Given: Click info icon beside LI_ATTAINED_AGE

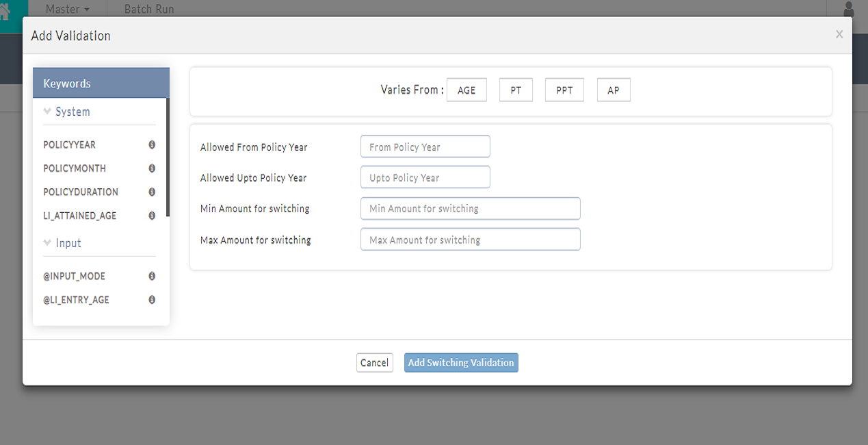Looking at the screenshot, I should pos(152,216).
